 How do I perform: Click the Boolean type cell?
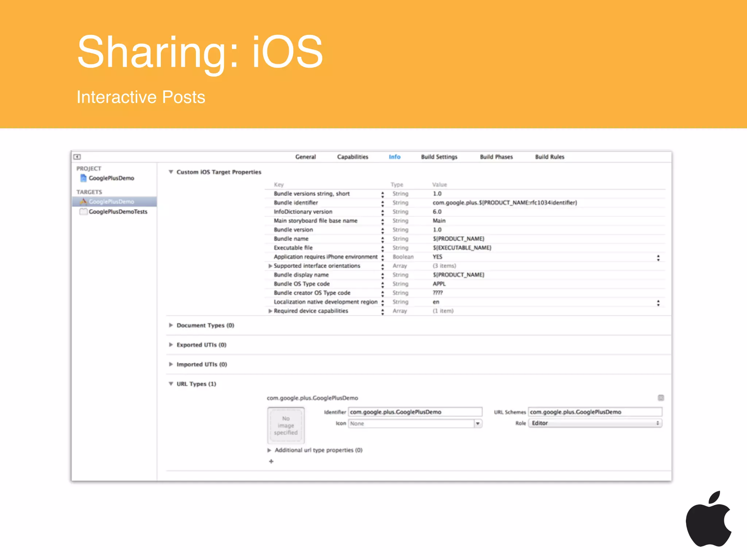(403, 257)
